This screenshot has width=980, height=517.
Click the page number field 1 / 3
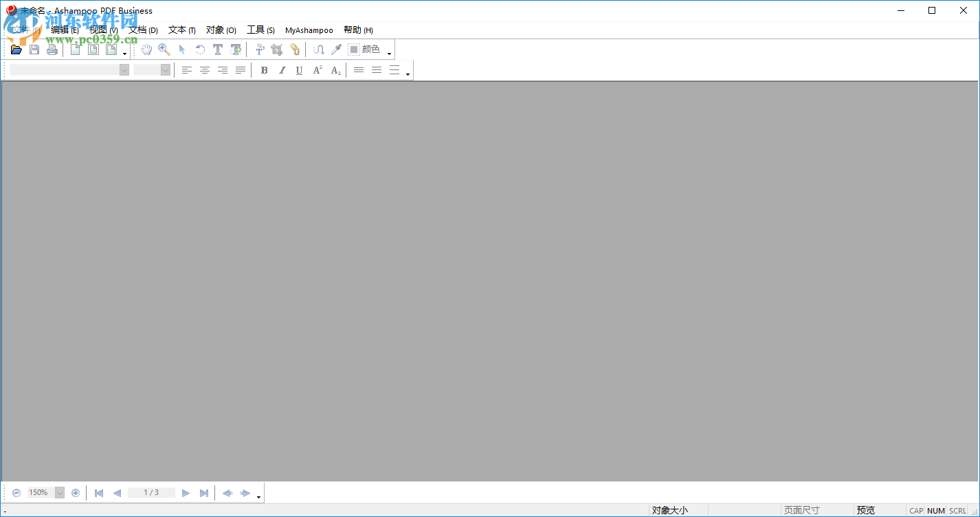151,493
